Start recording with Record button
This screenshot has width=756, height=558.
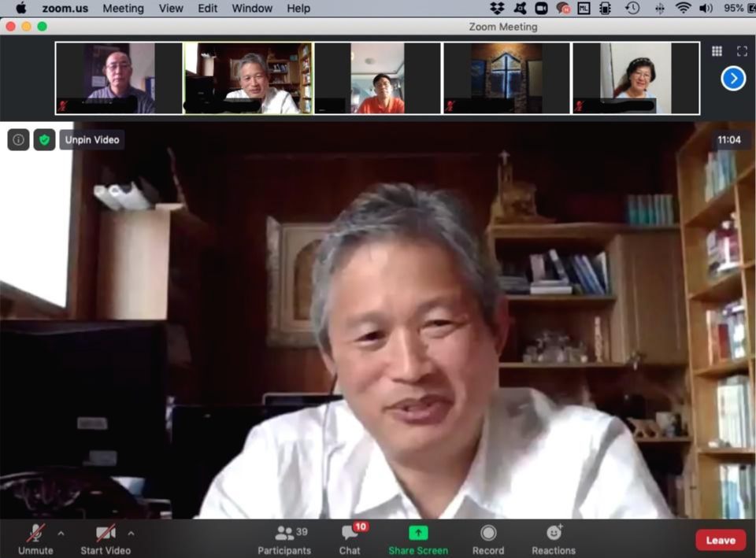488,540
